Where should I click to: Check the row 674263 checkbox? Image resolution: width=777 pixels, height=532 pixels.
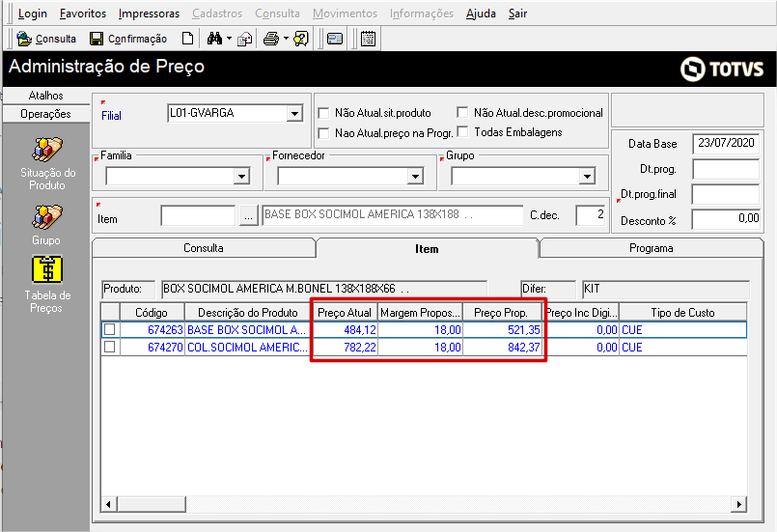110,329
